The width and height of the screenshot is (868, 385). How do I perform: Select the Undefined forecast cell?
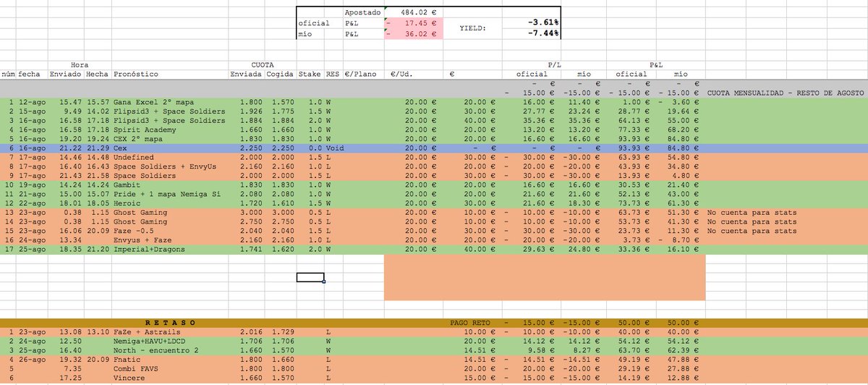coord(135,159)
